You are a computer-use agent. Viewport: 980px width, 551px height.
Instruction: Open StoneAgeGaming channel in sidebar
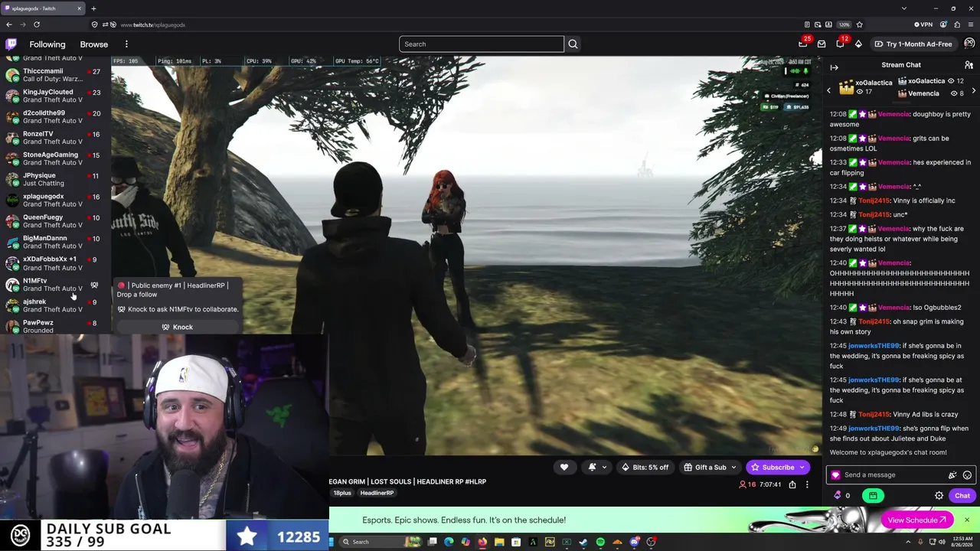tap(54, 158)
